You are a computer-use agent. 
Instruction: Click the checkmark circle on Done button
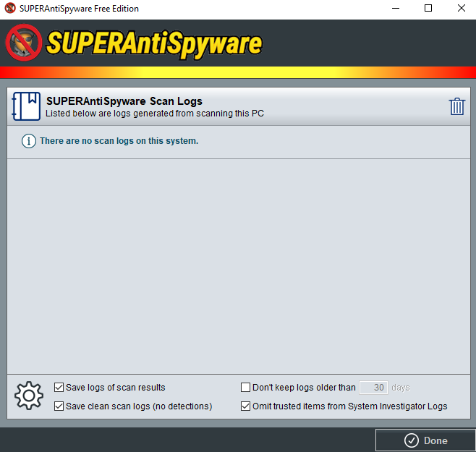point(412,440)
